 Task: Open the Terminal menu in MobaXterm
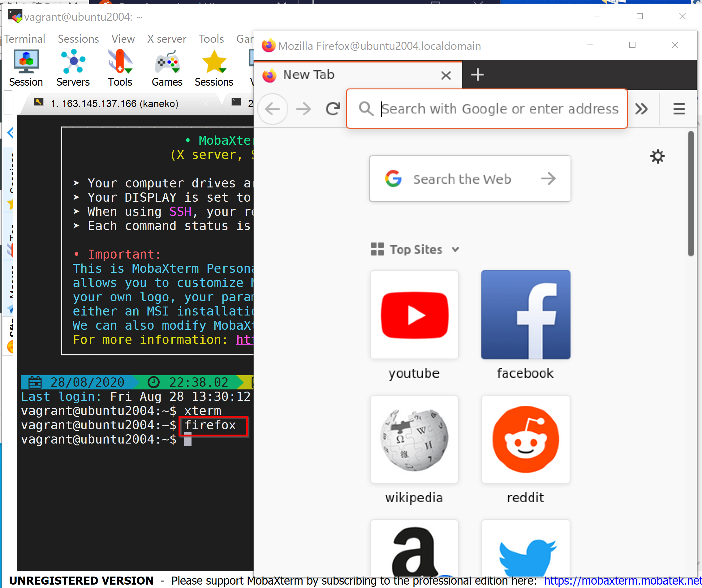tap(25, 39)
